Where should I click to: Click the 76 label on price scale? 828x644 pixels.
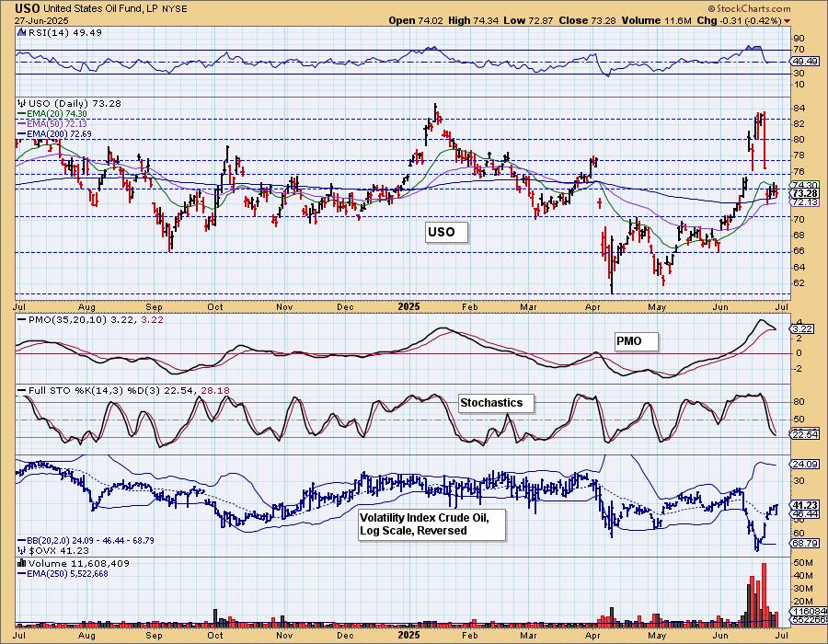(799, 171)
